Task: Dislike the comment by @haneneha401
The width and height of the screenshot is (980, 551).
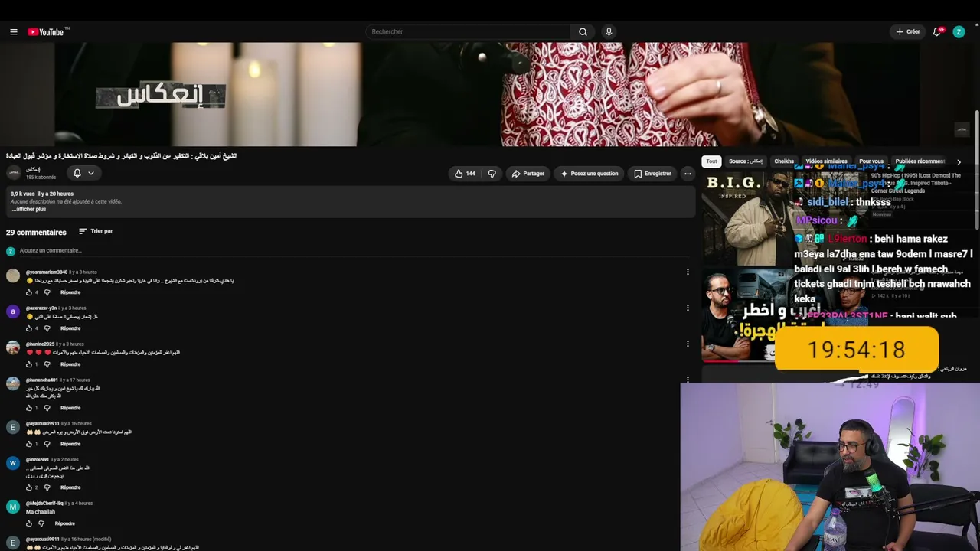Action: (47, 408)
